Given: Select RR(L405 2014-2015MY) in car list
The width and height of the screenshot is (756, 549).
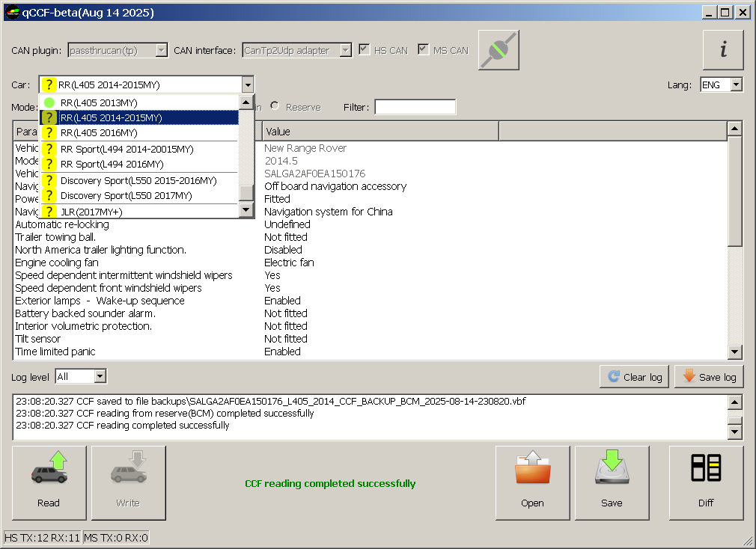Looking at the screenshot, I should [x=139, y=117].
